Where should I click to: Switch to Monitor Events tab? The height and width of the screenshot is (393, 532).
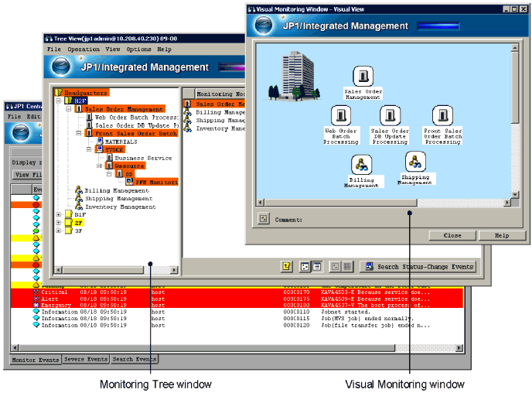pyautogui.click(x=36, y=360)
